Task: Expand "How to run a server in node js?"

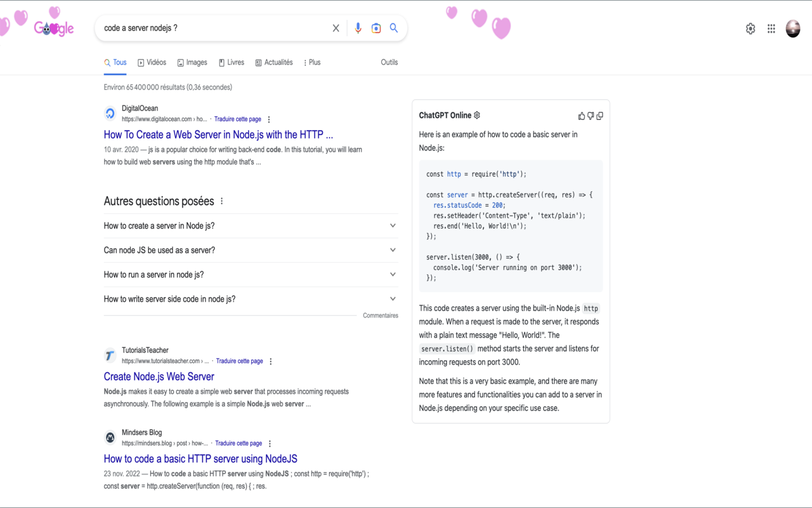Action: pos(251,275)
